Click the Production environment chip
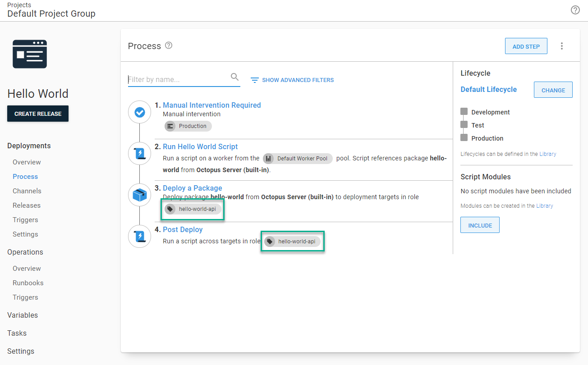The height and width of the screenshot is (365, 588). tap(188, 126)
